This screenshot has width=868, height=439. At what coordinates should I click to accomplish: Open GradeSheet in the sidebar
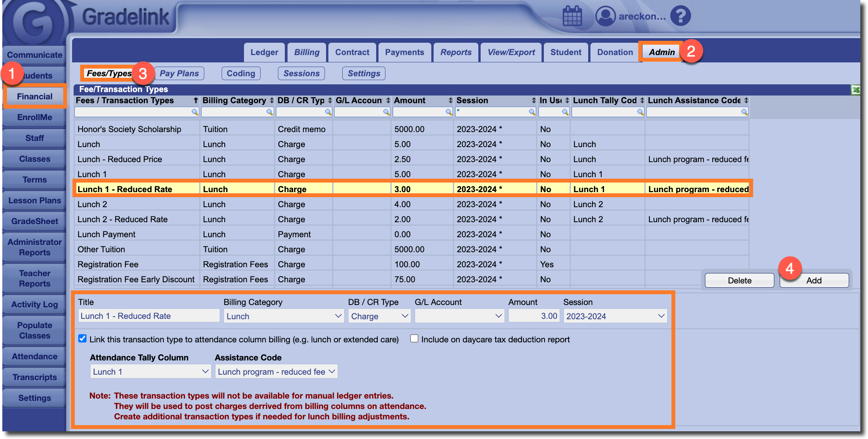point(35,221)
